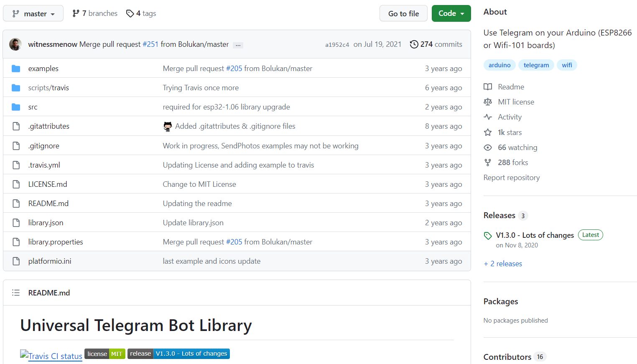Viewport: 637px width, 364px height.
Task: Click the commits history clock icon
Action: pyautogui.click(x=414, y=44)
